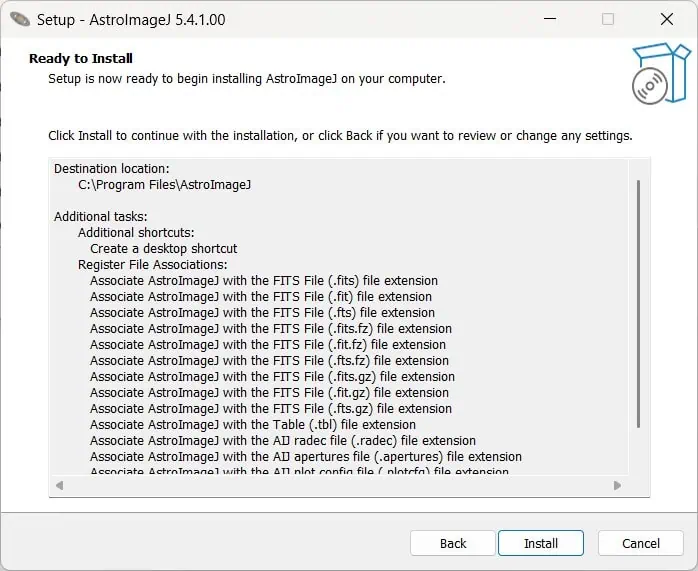Image resolution: width=698 pixels, height=571 pixels.
Task: Select the AIJ apertures file (.apertures) line
Action: 306,457
